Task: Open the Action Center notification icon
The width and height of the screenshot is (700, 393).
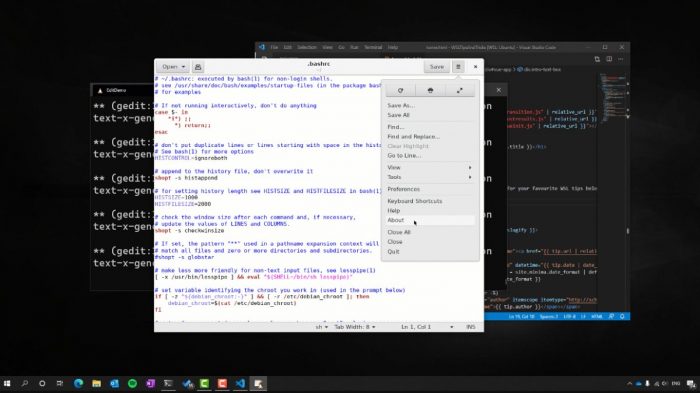Action: pyautogui.click(x=691, y=384)
